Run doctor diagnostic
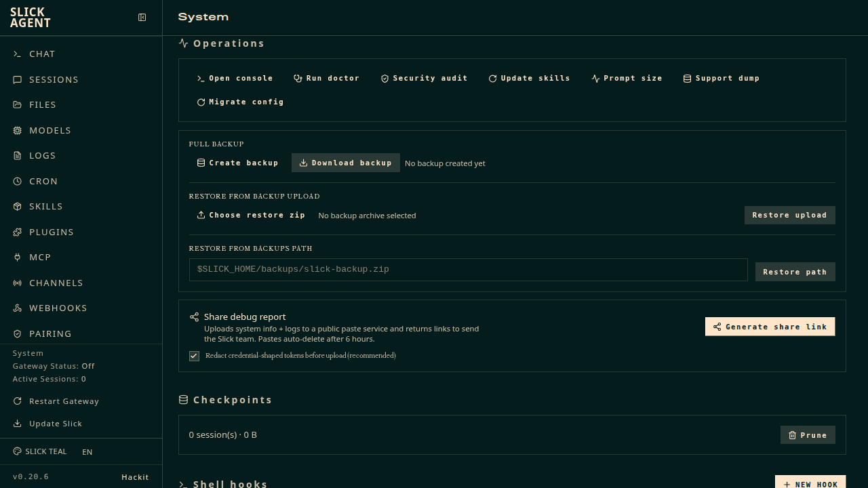Viewport: 868px width, 488px height. (326, 78)
